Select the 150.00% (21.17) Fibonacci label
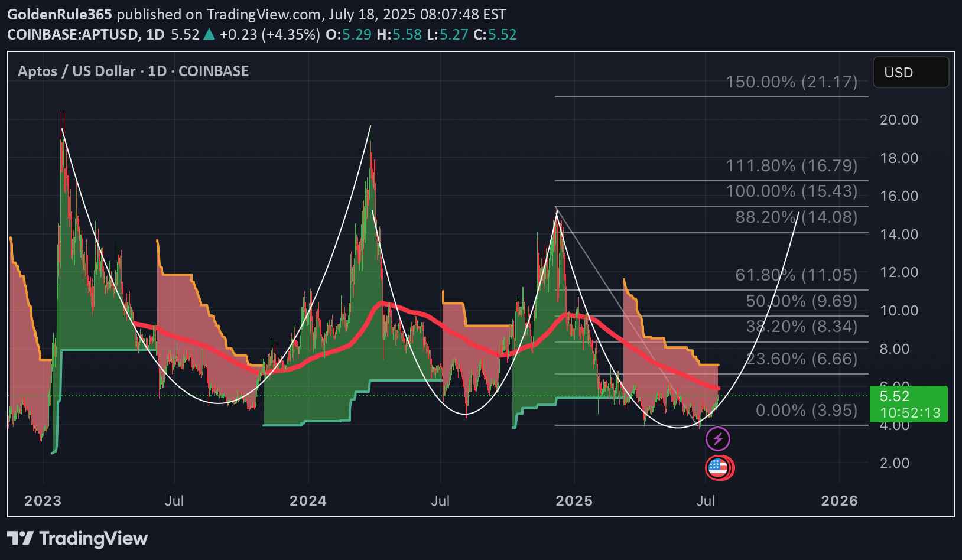The width and height of the screenshot is (962, 560). (792, 82)
